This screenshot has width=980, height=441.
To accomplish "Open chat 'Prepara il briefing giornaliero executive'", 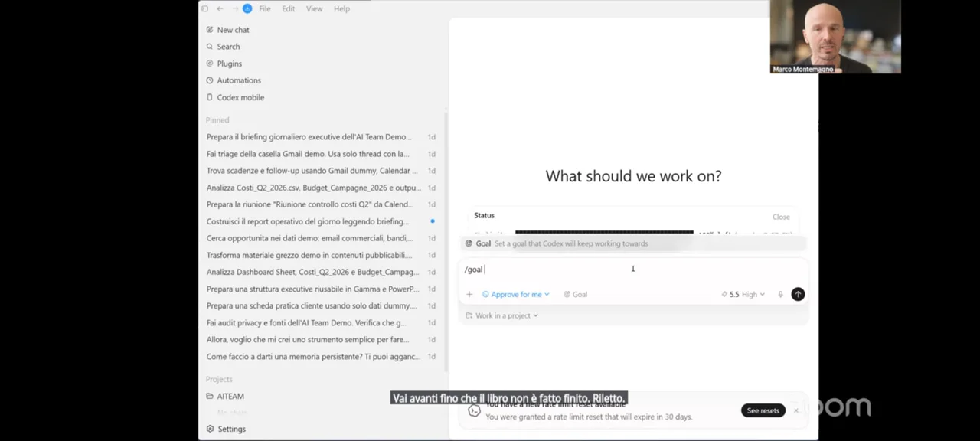I will (321, 137).
